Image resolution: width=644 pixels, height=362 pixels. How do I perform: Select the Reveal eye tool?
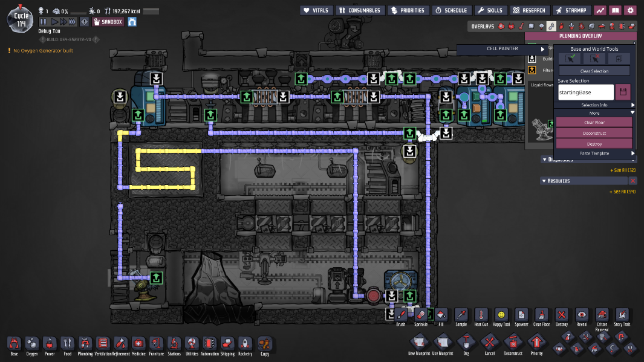coord(582,315)
